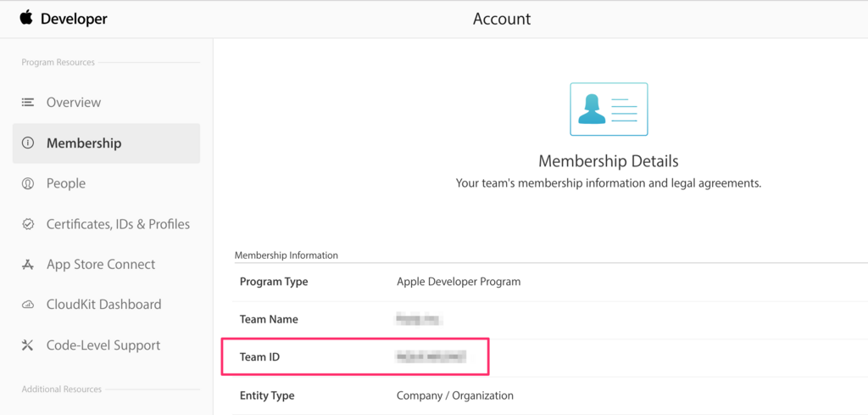Open the Overview sidebar item
Viewport: 868px width, 415px height.
click(x=74, y=103)
